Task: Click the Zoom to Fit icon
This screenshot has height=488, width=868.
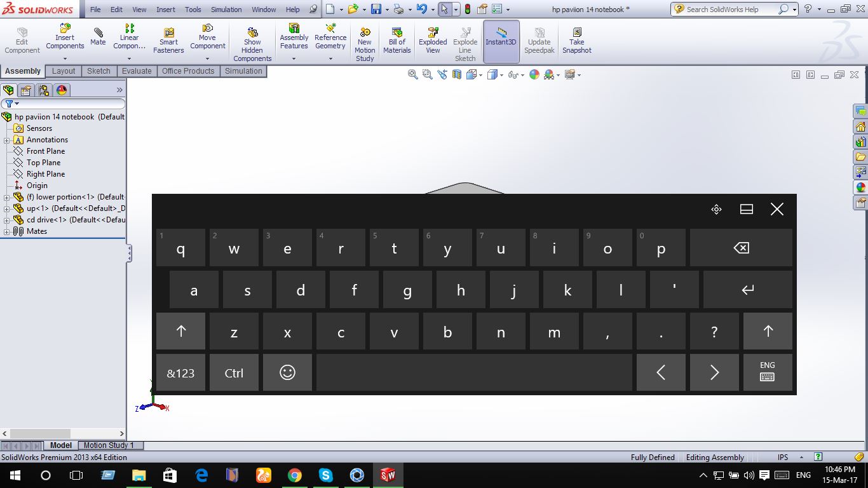Action: coord(413,74)
